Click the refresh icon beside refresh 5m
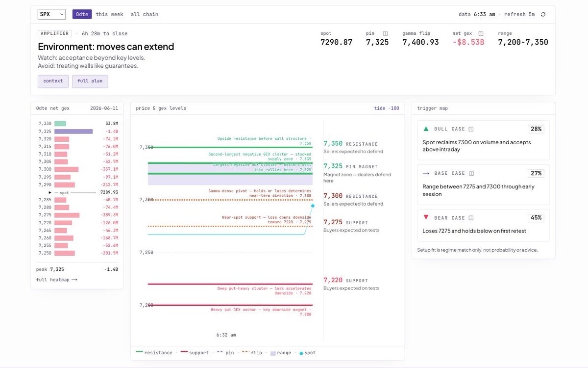The image size is (588, 368). pos(543,14)
